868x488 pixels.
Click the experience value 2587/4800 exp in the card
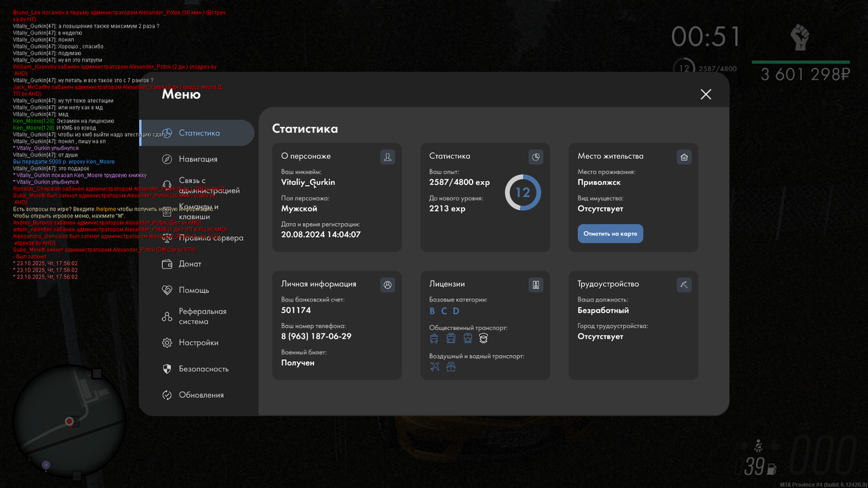[459, 182]
